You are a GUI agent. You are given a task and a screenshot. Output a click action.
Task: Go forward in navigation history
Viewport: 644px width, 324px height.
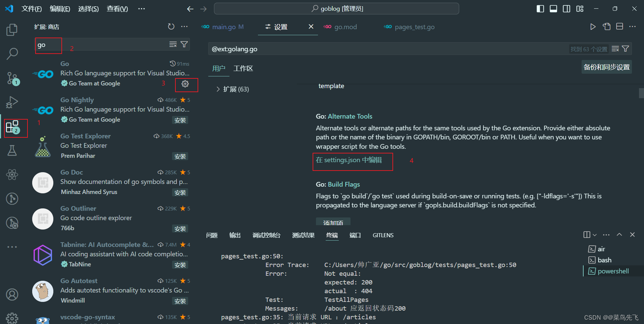[x=204, y=9]
